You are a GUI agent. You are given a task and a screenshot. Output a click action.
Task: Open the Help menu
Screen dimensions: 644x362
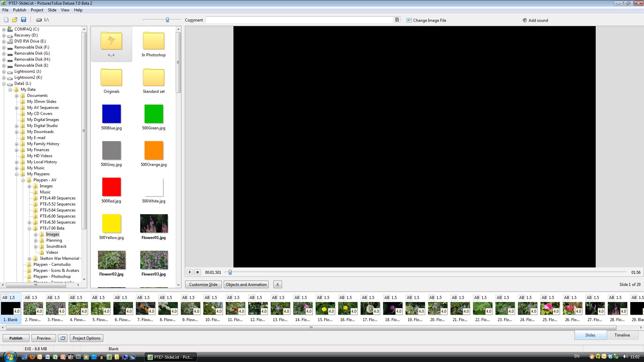tap(78, 10)
